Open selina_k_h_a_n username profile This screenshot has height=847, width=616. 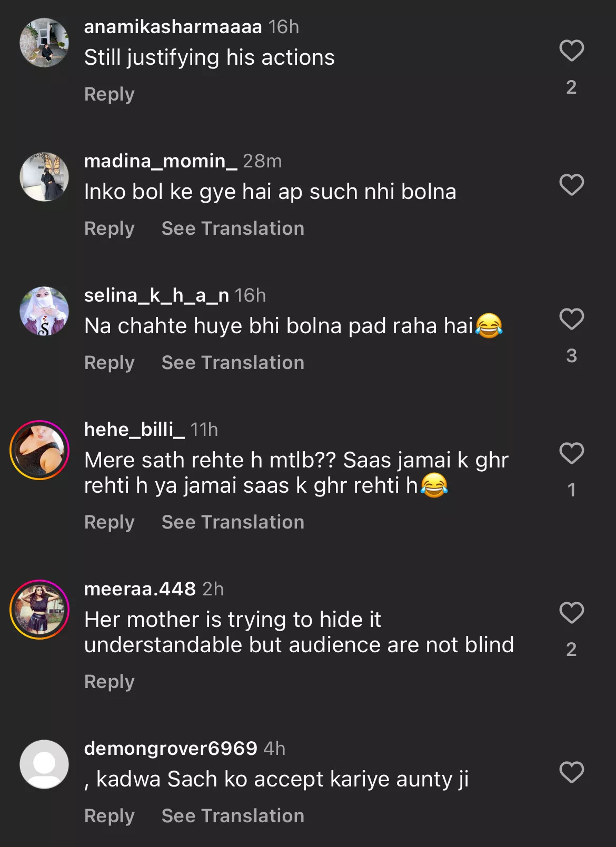(x=156, y=295)
